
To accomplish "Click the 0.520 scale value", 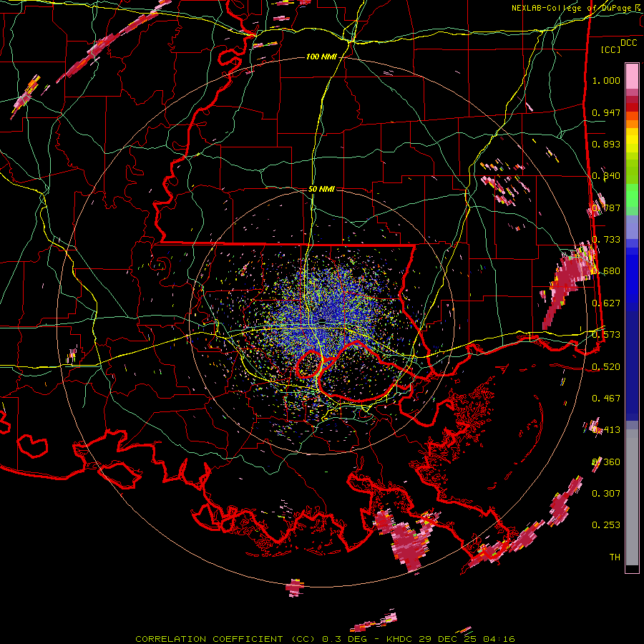I will click(606, 366).
